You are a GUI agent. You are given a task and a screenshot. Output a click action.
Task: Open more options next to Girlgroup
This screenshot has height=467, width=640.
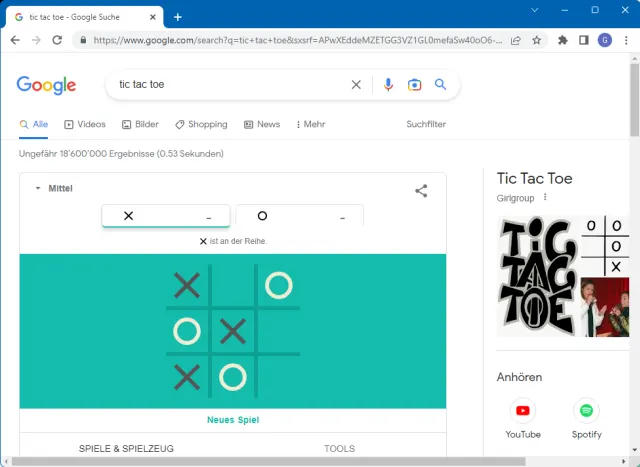tap(545, 198)
